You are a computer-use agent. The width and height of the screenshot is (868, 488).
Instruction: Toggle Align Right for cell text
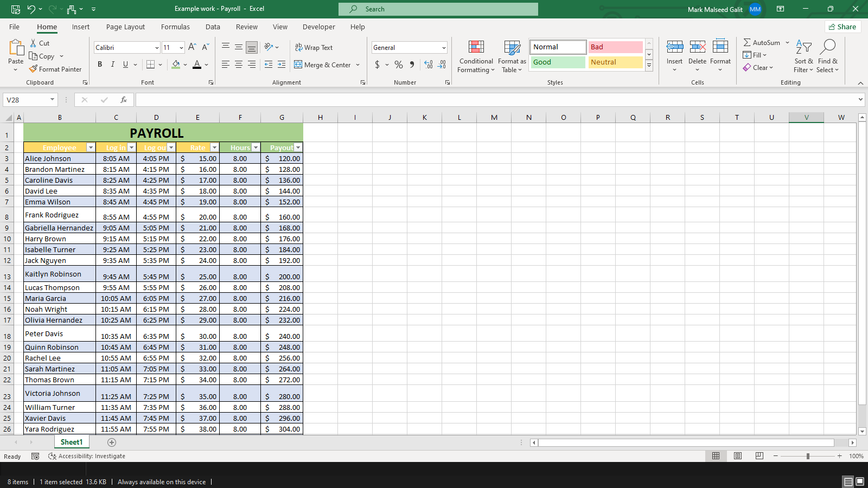(x=252, y=65)
